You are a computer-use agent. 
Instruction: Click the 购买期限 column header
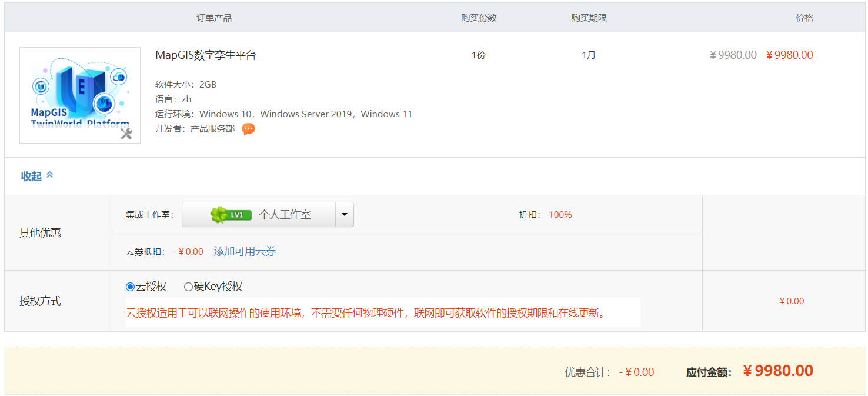(589, 18)
